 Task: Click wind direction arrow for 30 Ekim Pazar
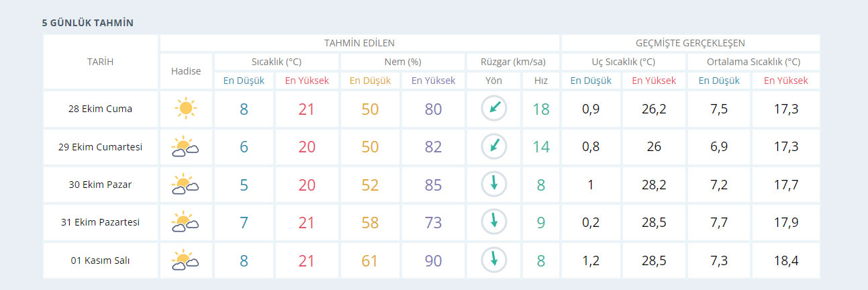click(x=494, y=184)
